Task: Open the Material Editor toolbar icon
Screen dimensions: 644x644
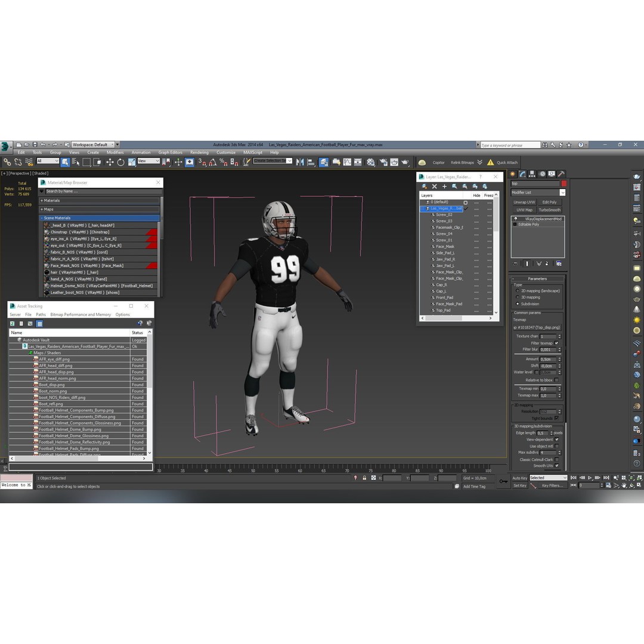Action: (371, 162)
